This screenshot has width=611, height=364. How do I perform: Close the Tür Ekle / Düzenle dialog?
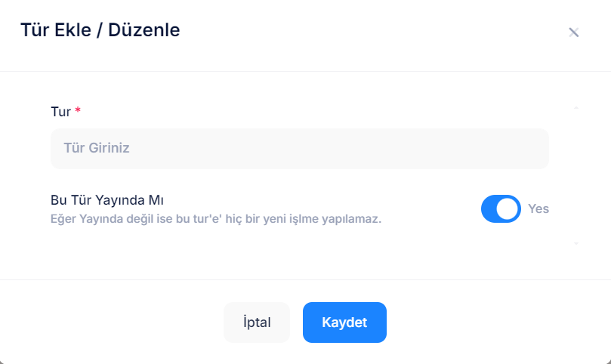pyautogui.click(x=574, y=32)
